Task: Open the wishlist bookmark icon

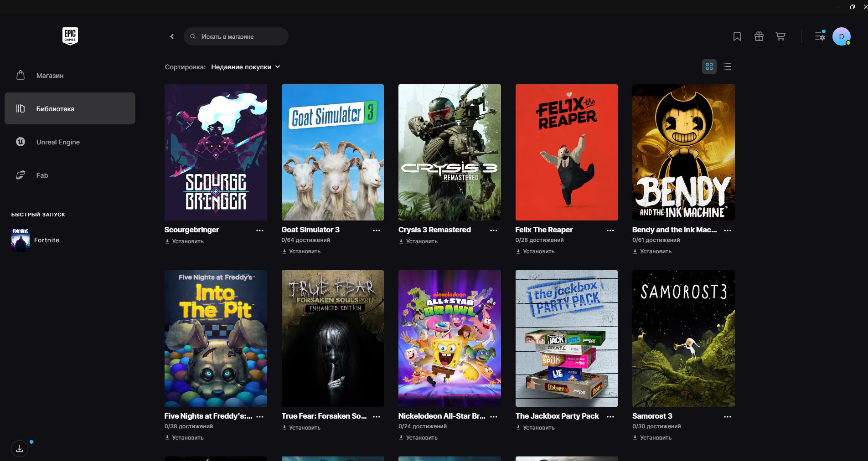Action: pyautogui.click(x=737, y=36)
